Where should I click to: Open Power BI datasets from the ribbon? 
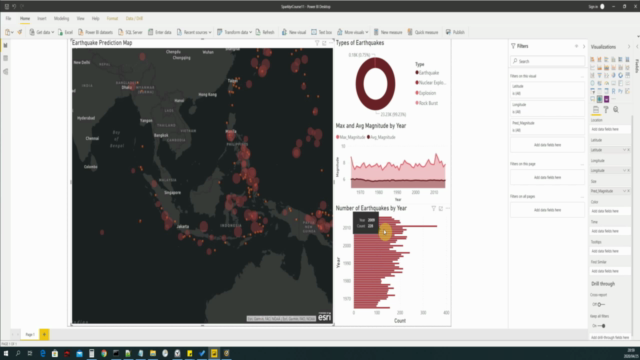tap(95, 32)
